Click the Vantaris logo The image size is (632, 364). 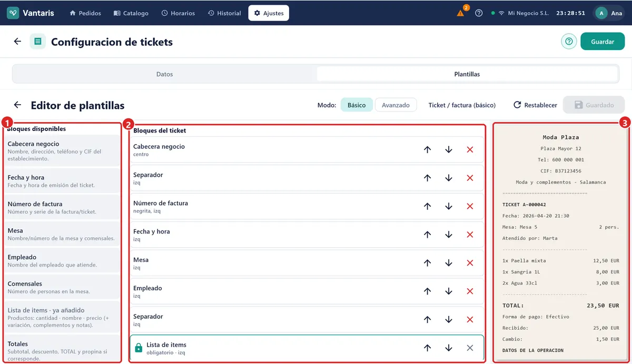[31, 13]
